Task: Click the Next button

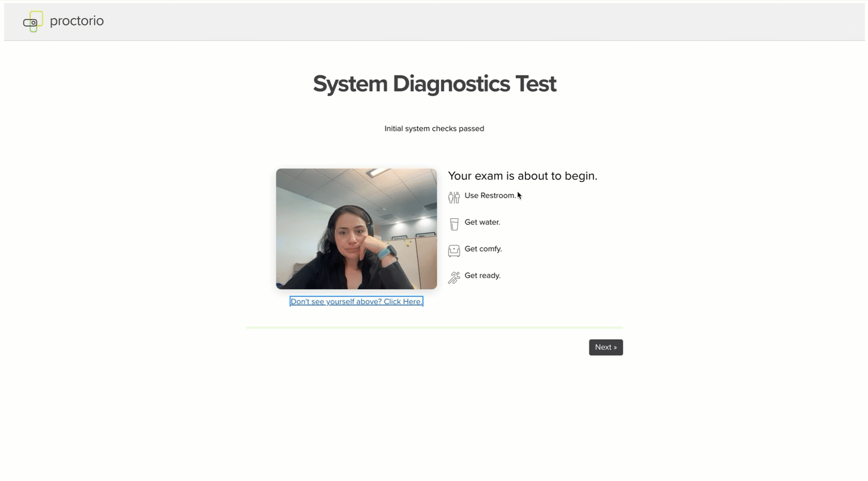Action: [x=606, y=347]
